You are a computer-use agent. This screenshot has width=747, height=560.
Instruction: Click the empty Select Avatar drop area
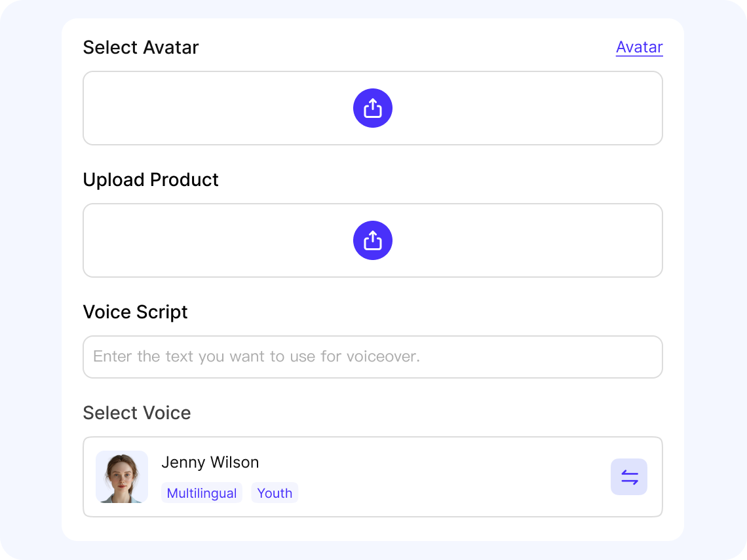pyautogui.click(x=197, y=107)
